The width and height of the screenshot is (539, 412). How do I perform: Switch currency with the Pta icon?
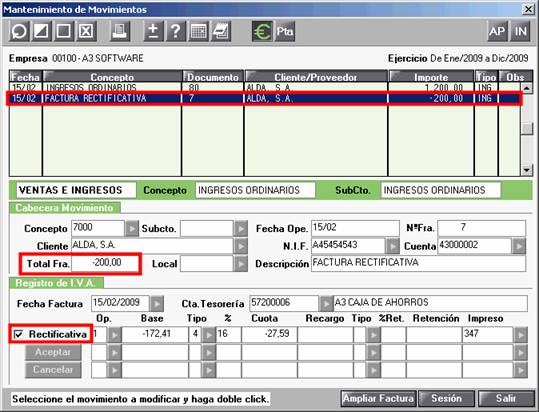(x=285, y=32)
